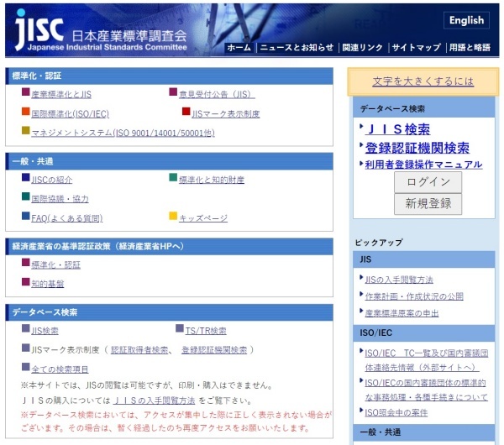Open the ＪＩＳ検索 link in sidebar
This screenshot has height=445, width=504.
tap(398, 129)
